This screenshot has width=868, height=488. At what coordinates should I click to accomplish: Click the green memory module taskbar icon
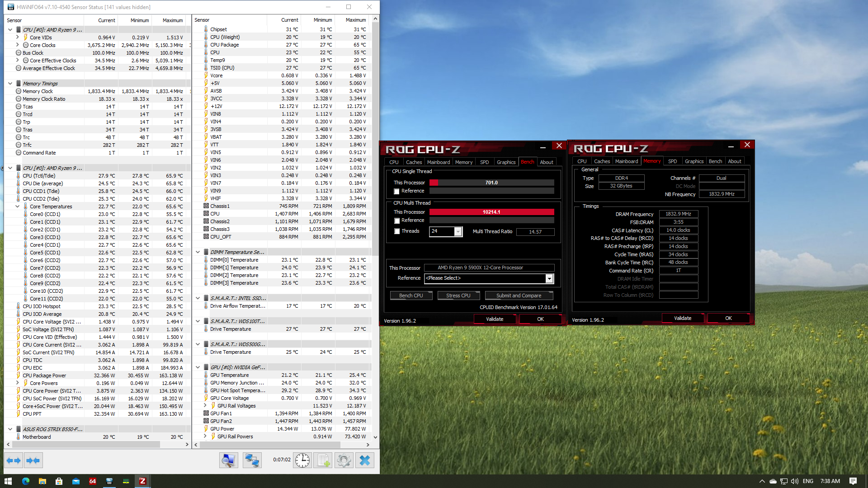tap(126, 481)
